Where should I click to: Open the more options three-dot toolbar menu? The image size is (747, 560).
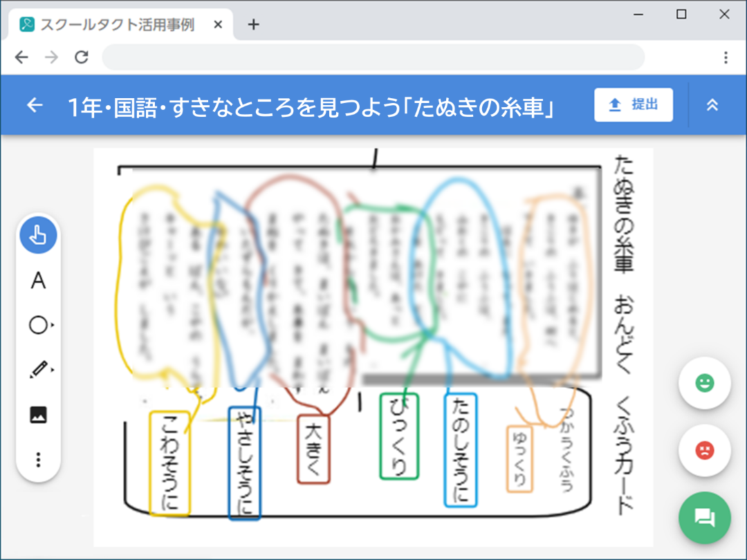[38, 460]
